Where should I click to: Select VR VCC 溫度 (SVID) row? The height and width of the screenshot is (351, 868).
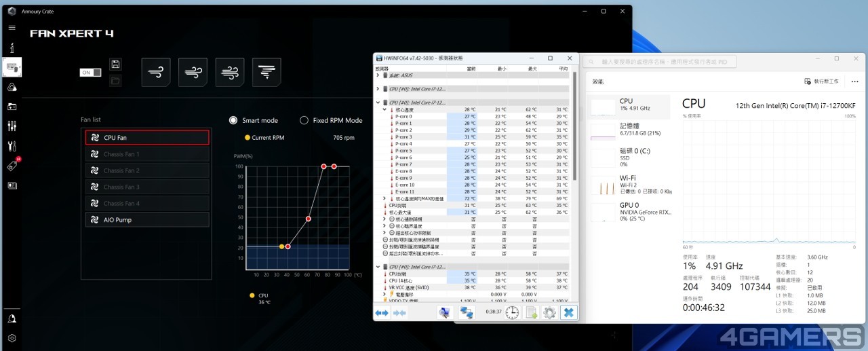tap(473, 287)
